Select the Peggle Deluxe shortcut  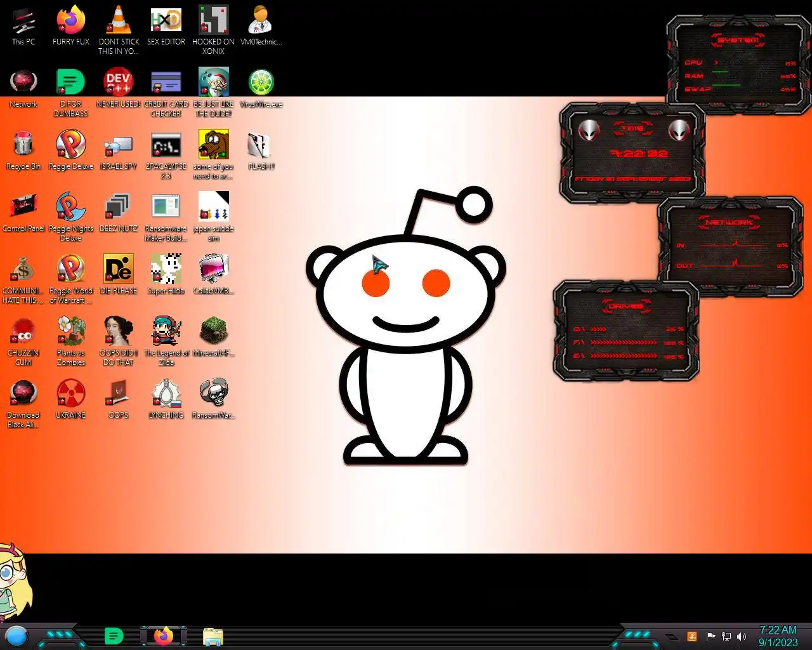click(x=71, y=151)
